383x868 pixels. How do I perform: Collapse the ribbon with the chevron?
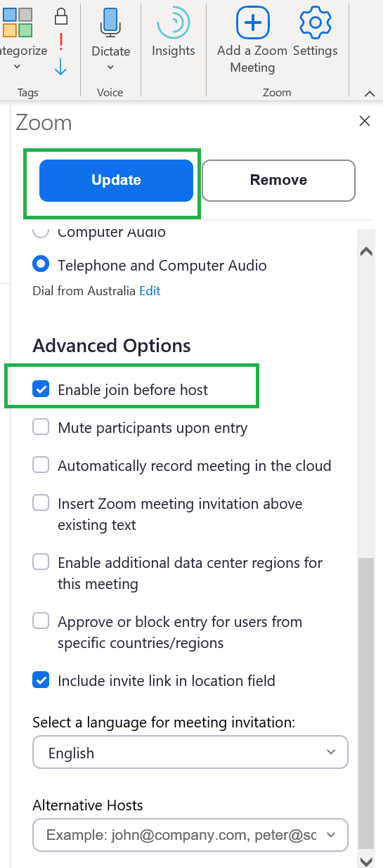(370, 93)
